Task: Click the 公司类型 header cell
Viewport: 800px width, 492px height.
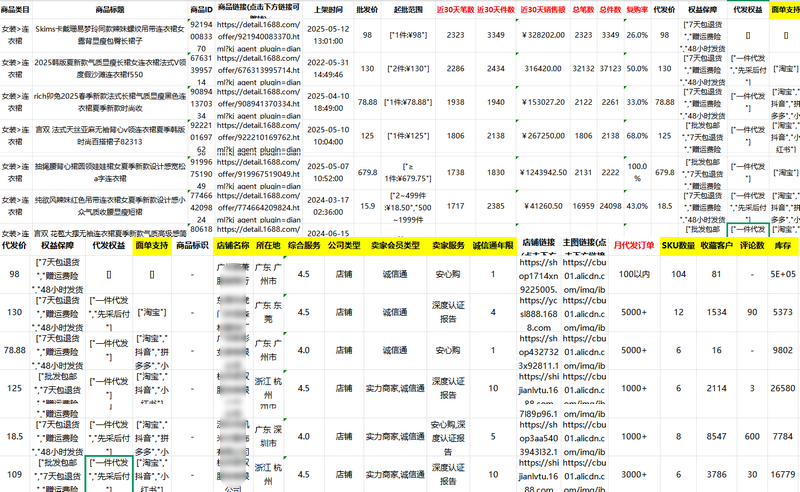Action: pyautogui.click(x=344, y=245)
